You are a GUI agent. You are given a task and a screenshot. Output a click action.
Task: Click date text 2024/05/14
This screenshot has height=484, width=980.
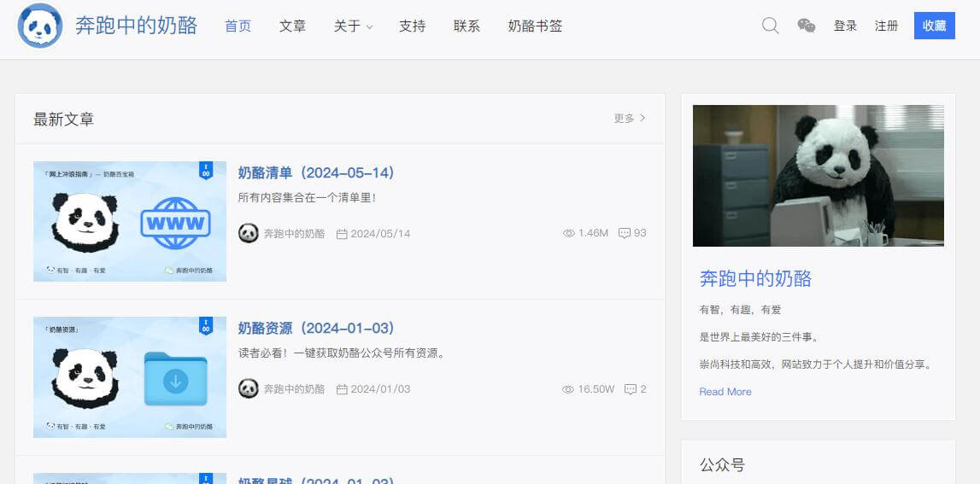pyautogui.click(x=380, y=234)
